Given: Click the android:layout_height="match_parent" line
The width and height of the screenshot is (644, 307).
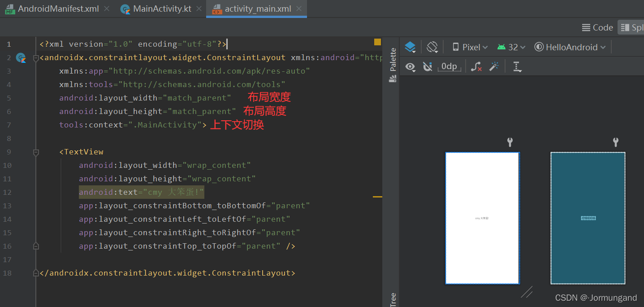Looking at the screenshot, I should click(147, 111).
